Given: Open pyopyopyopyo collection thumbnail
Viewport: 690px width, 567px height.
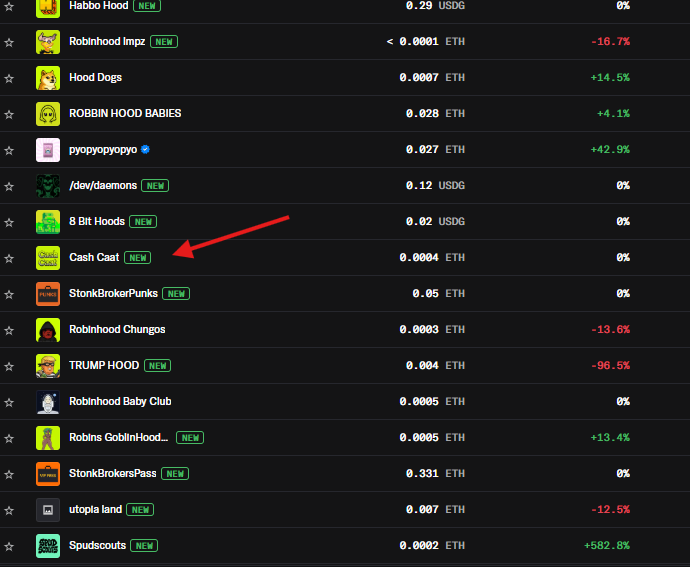Looking at the screenshot, I should click(x=48, y=150).
